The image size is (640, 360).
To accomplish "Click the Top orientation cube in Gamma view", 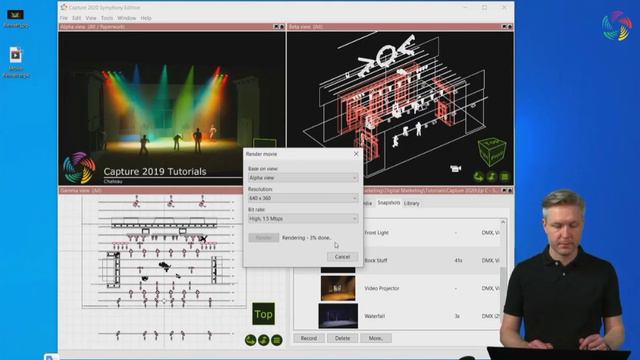I will point(263,314).
